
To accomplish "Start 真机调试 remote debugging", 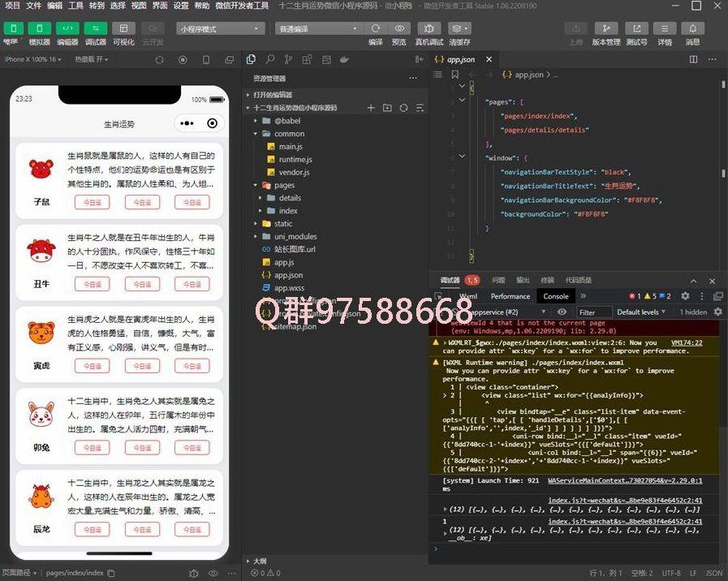I will (x=429, y=28).
